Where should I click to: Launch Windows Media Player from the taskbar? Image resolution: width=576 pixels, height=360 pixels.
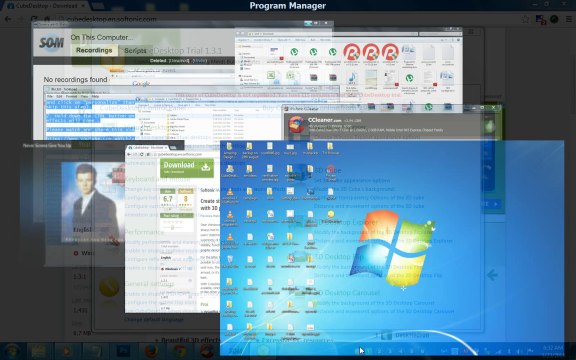[x=67, y=351]
